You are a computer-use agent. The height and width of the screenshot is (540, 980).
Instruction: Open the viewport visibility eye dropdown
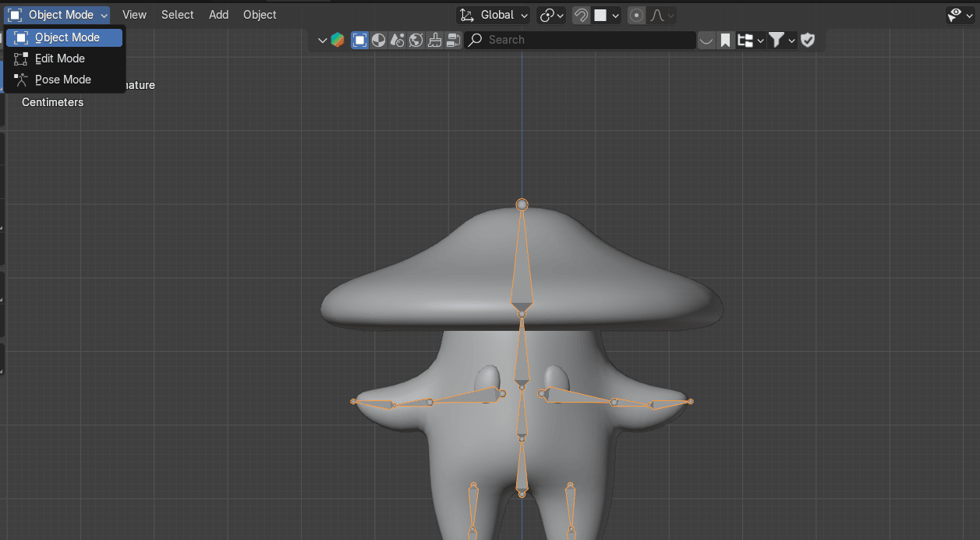(x=959, y=15)
